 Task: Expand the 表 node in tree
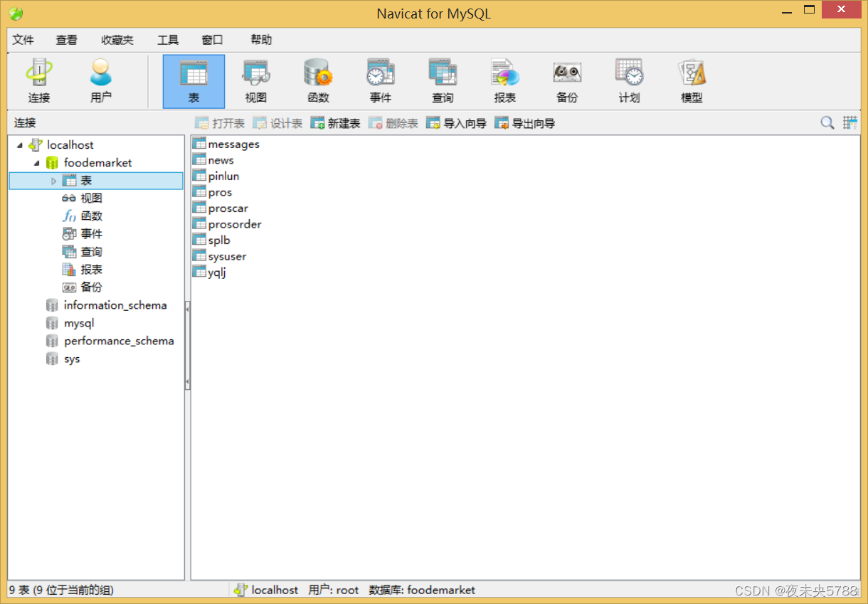click(53, 181)
